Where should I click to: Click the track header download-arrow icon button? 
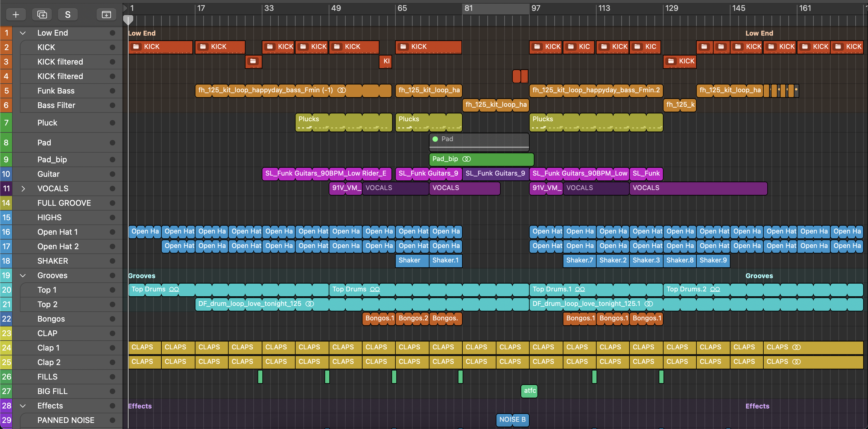106,14
